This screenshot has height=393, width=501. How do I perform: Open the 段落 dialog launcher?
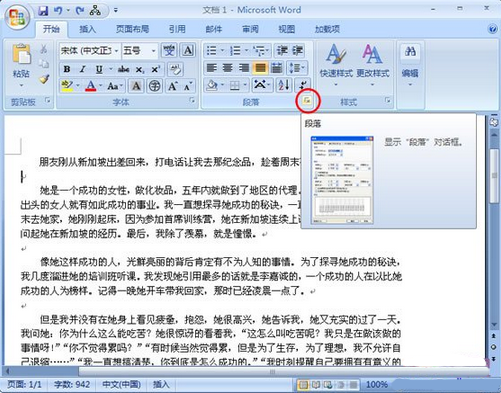pos(307,100)
